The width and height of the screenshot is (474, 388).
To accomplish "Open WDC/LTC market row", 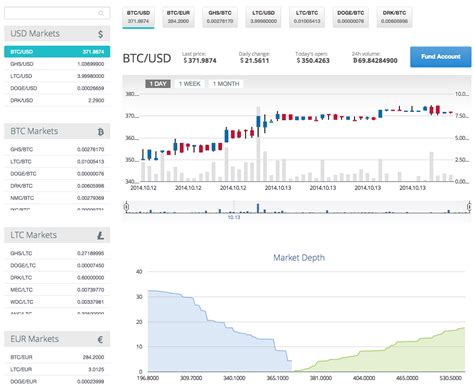I will pos(57,302).
